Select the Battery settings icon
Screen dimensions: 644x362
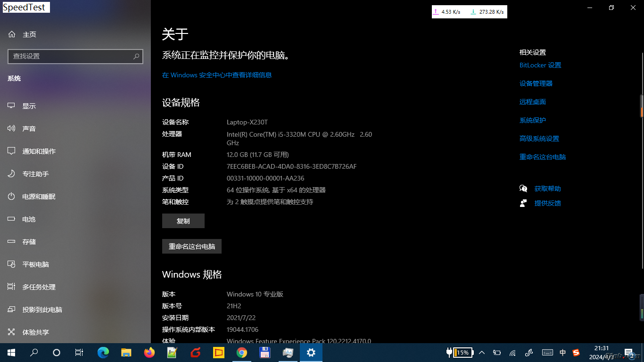pyautogui.click(x=12, y=219)
